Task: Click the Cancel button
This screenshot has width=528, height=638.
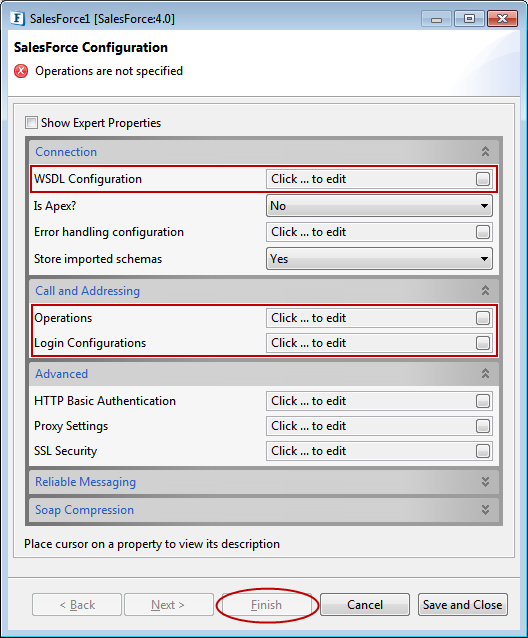Action: point(365,605)
